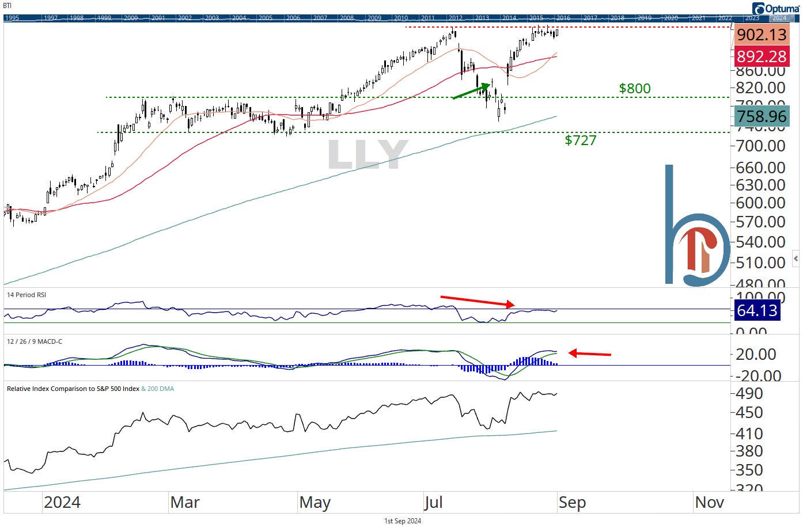
Task: Click the 1st Sep 2024 date caption
Action: click(403, 521)
